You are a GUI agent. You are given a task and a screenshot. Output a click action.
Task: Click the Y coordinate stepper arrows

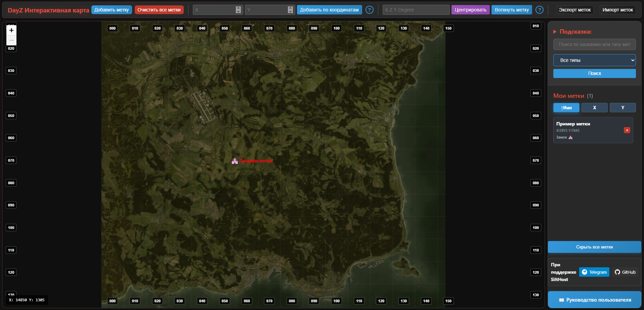pyautogui.click(x=290, y=10)
